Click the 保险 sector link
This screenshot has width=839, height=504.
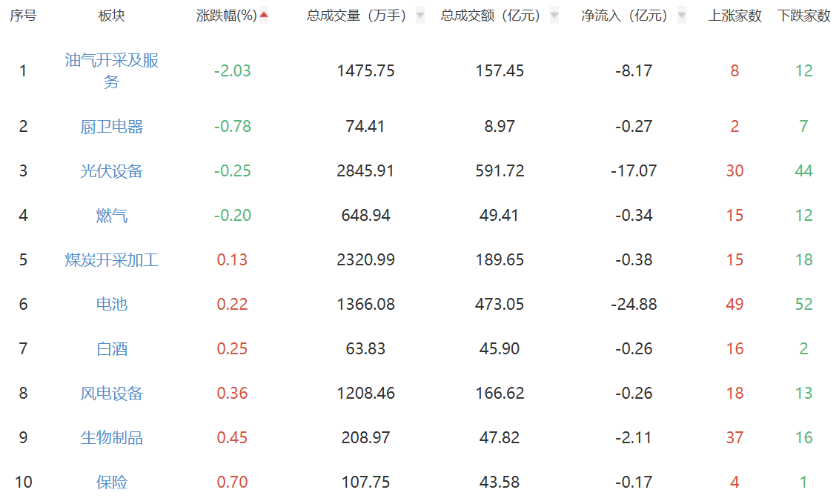tap(112, 483)
